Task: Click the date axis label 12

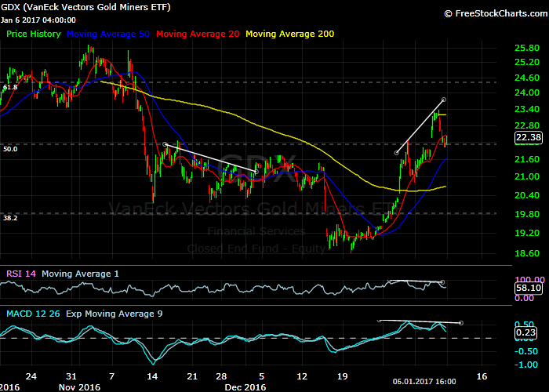Action: coord(302,376)
